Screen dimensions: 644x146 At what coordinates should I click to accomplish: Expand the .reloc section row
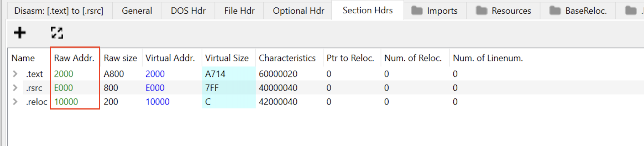pos(15,102)
